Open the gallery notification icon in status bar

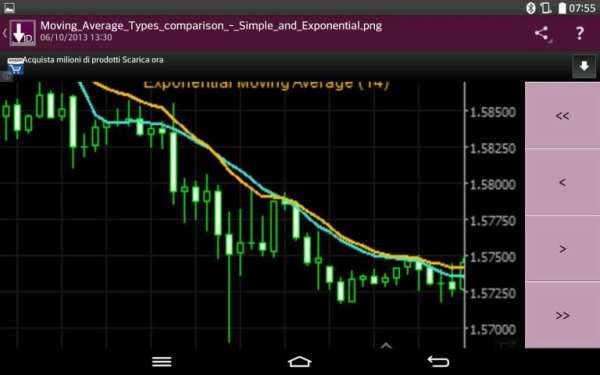9,7
